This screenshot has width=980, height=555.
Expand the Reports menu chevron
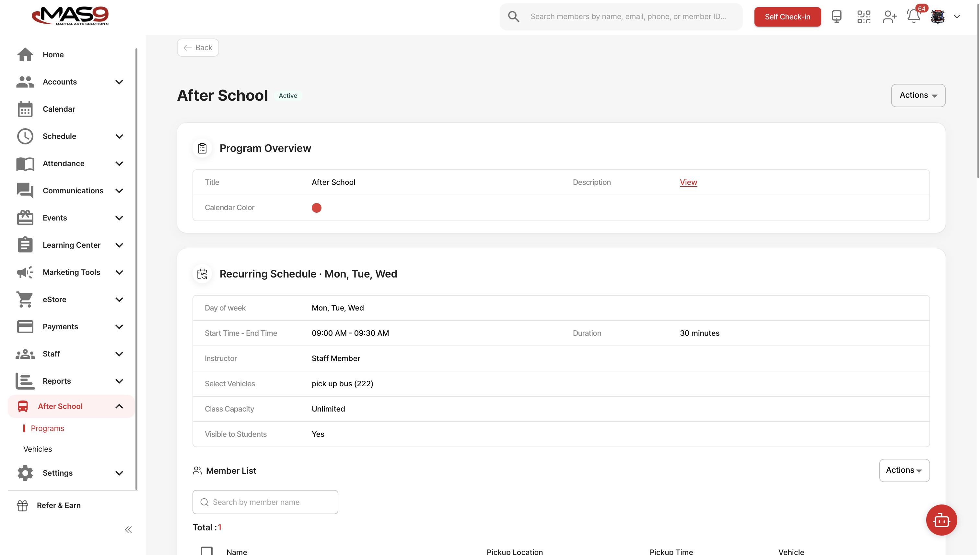click(x=119, y=381)
